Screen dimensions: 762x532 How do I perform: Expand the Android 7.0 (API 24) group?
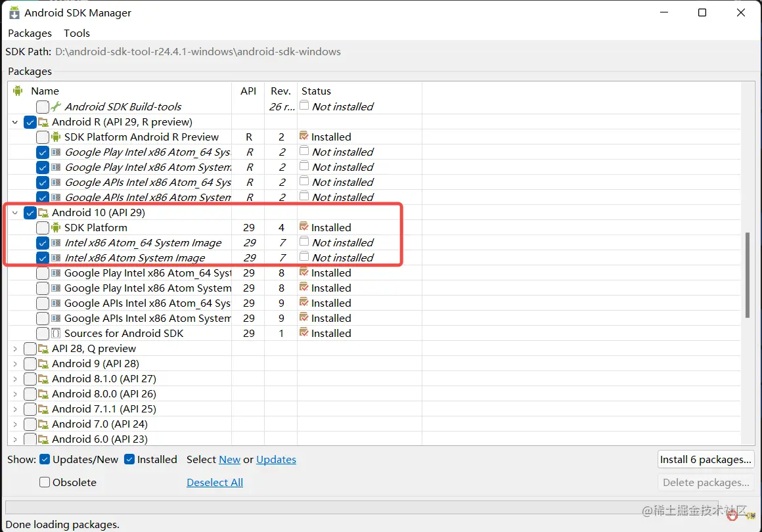coord(15,424)
